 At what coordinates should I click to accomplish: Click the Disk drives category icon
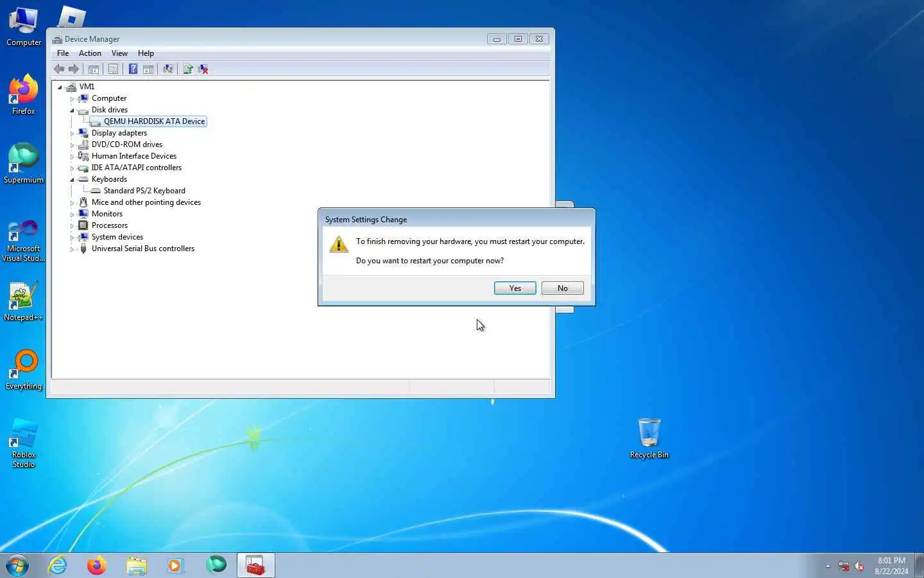pos(83,110)
